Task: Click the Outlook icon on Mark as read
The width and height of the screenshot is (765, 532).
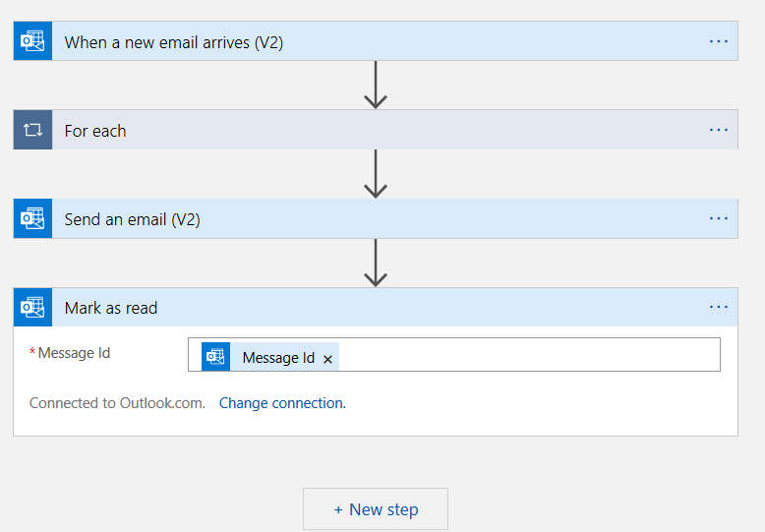Action: point(32,307)
